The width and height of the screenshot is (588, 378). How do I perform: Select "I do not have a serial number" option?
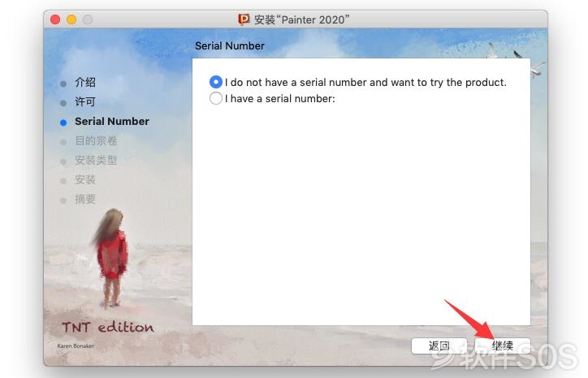(215, 82)
